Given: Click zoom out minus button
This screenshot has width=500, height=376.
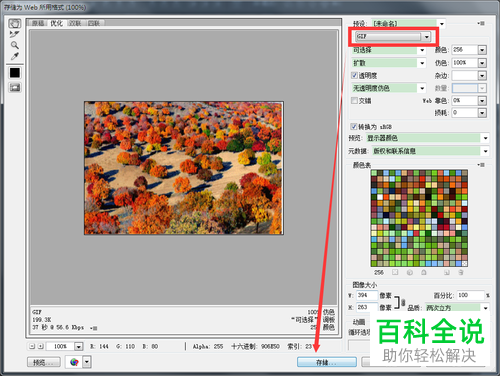Looking at the screenshot, I should click(32, 346).
